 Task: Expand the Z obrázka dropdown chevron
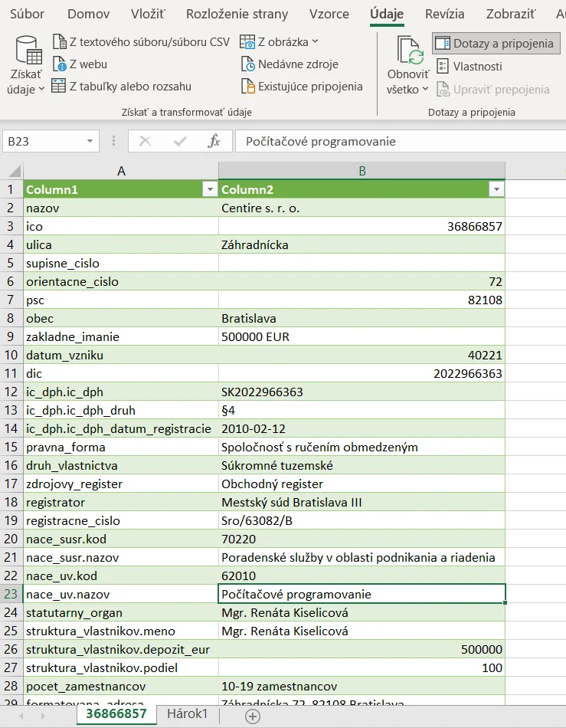[315, 41]
